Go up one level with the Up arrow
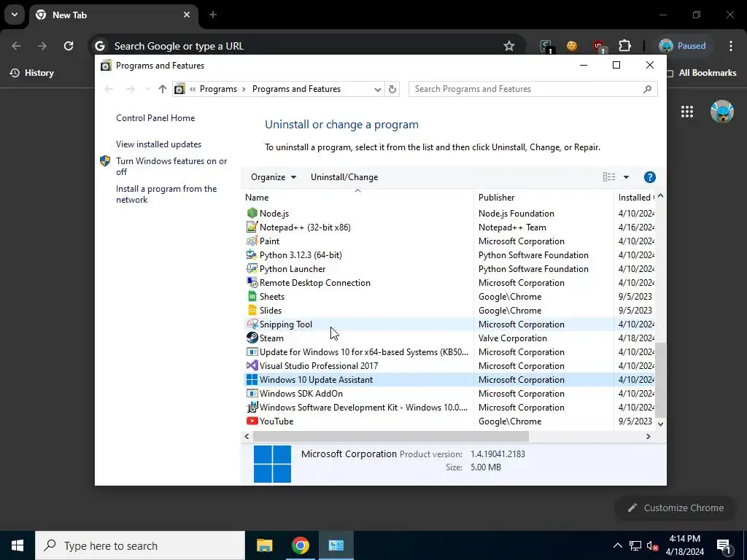This screenshot has width=747, height=560. pyautogui.click(x=163, y=89)
